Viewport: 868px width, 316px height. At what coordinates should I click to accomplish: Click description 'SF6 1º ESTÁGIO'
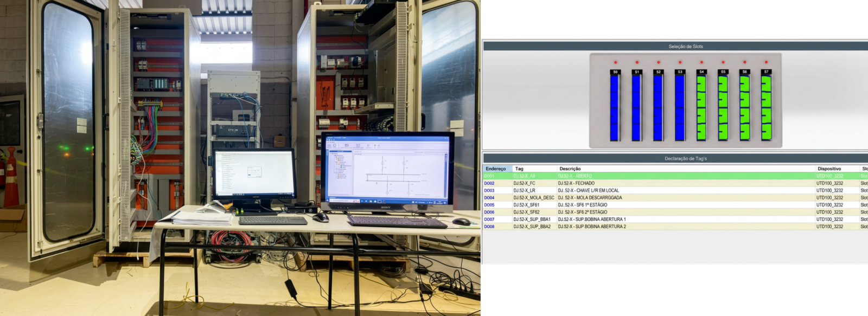click(x=592, y=205)
